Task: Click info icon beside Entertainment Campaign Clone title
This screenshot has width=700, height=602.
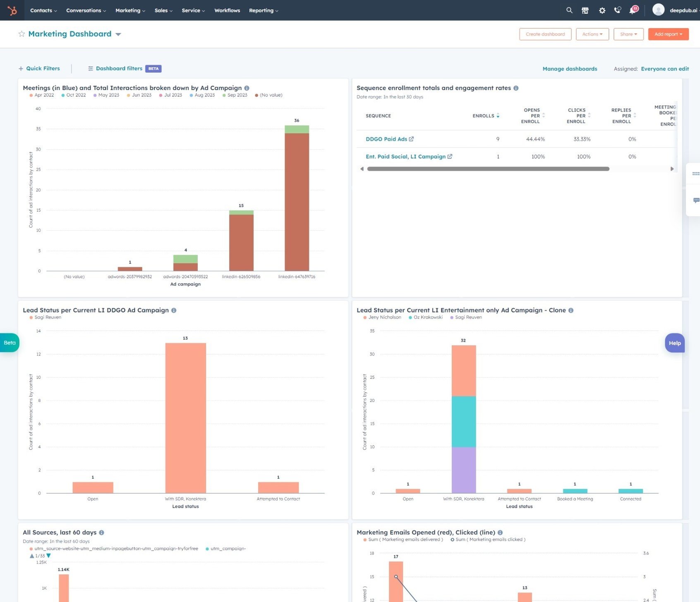Action: [x=571, y=311]
